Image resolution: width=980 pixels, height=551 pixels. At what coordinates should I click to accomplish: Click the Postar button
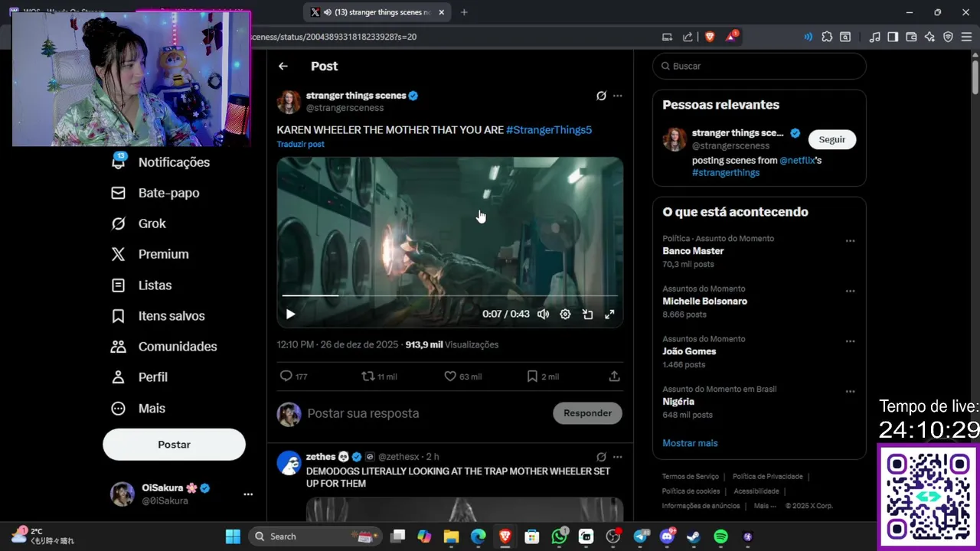point(174,444)
